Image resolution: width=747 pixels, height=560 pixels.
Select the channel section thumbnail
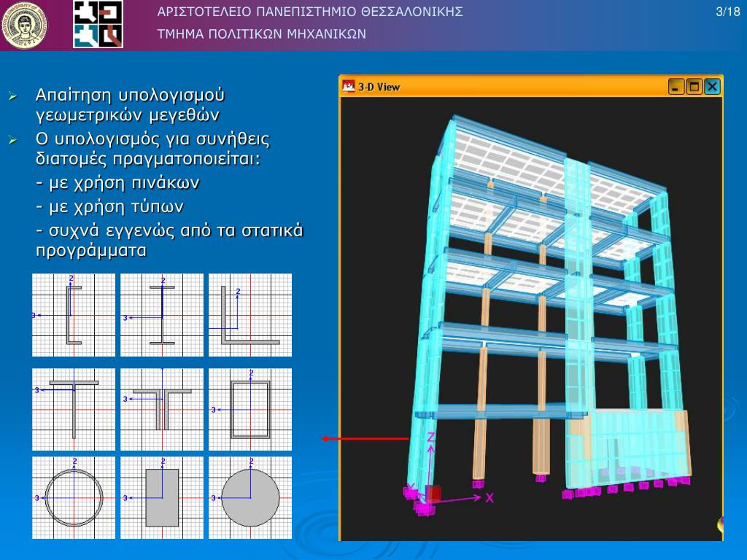click(x=74, y=315)
